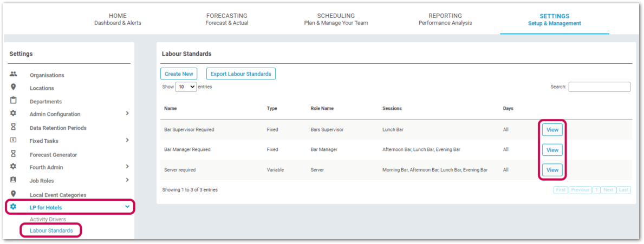Image resolution: width=644 pixels, height=244 pixels.
Task: Open the Show entries count dropdown
Action: [x=186, y=87]
